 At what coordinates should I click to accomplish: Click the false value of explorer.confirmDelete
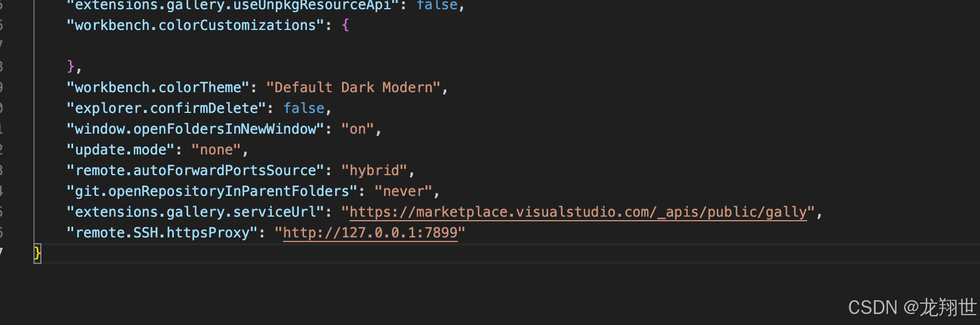click(304, 108)
